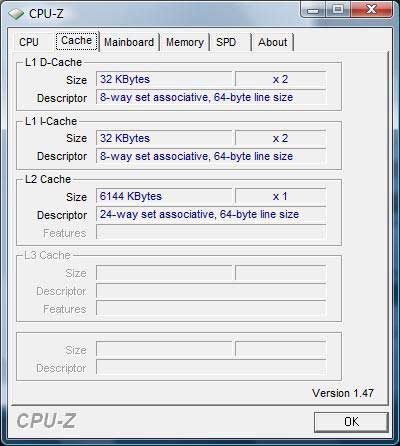Click the OK button
Screen dimensions: 400x446
point(351,422)
